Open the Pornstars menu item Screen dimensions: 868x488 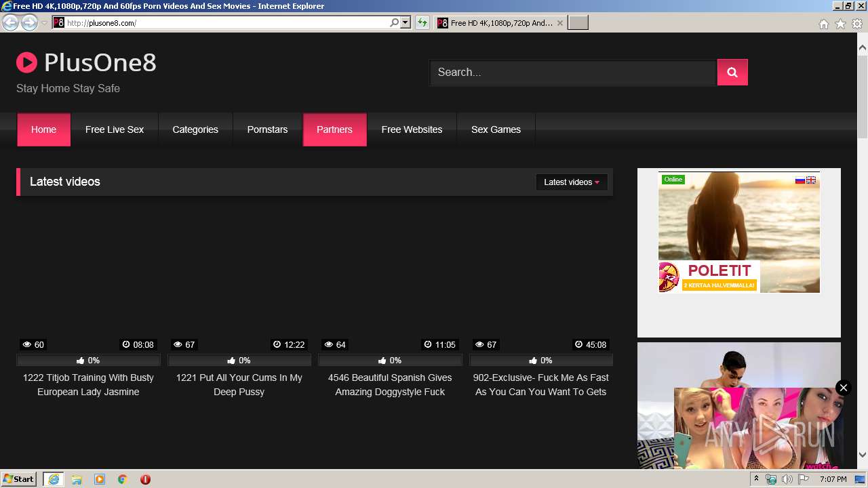click(x=267, y=129)
